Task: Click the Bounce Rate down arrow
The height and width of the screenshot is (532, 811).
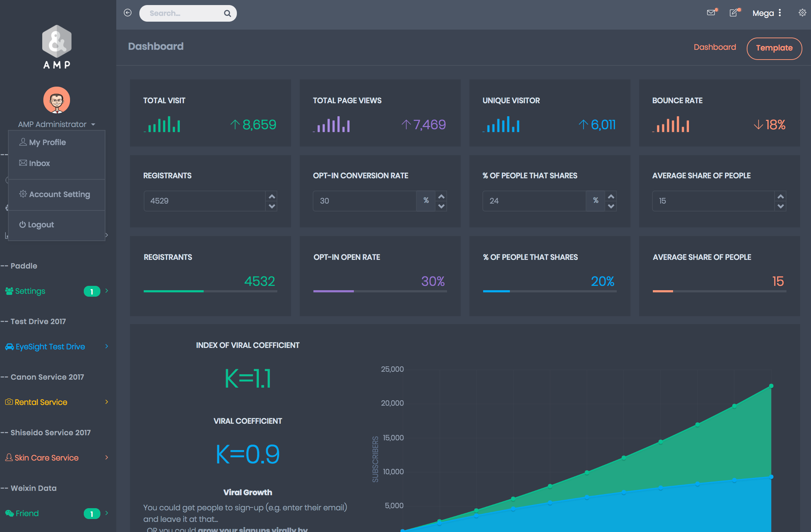Action: tap(758, 125)
